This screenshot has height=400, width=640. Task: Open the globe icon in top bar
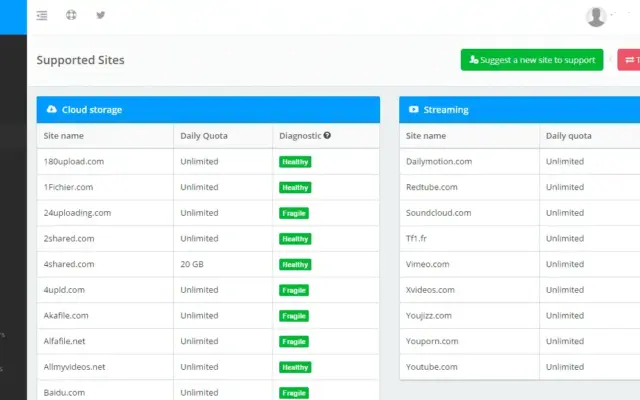click(71, 15)
